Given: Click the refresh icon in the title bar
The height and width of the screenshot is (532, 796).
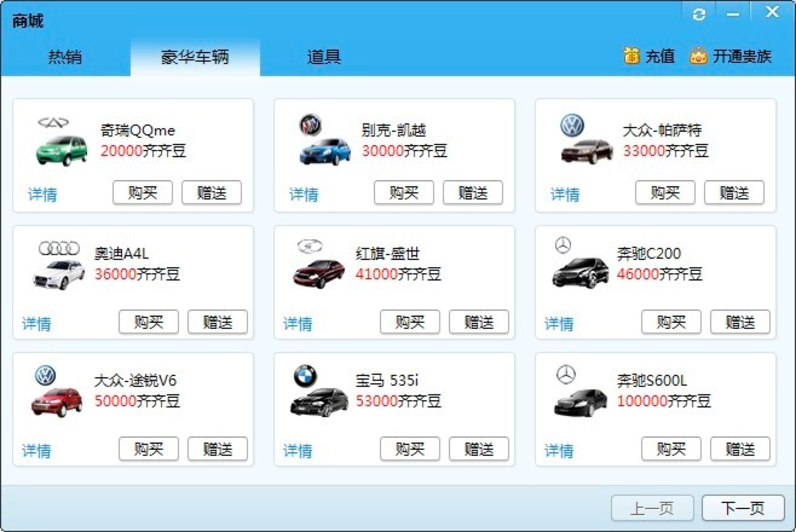Looking at the screenshot, I should pos(699,13).
